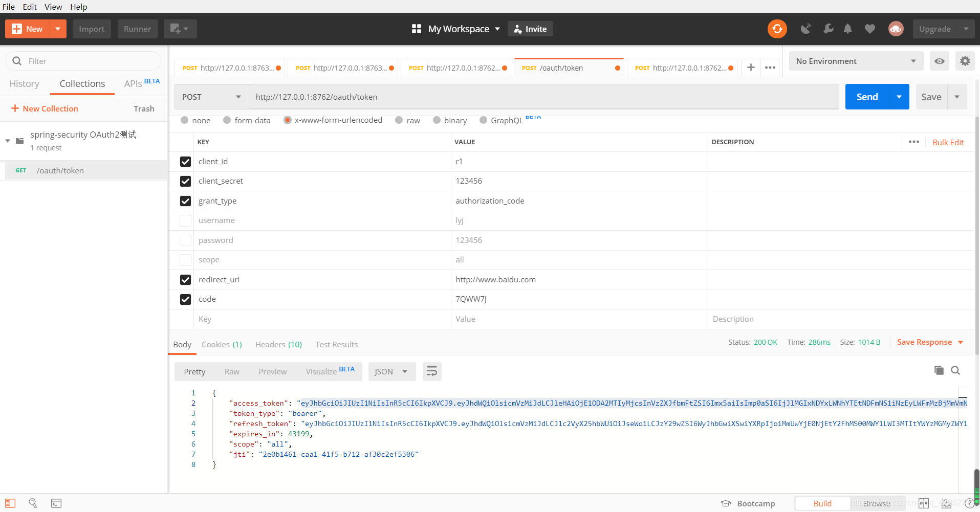The image size is (980, 512).
Task: Switch to the two pane layout icon
Action: 924,503
